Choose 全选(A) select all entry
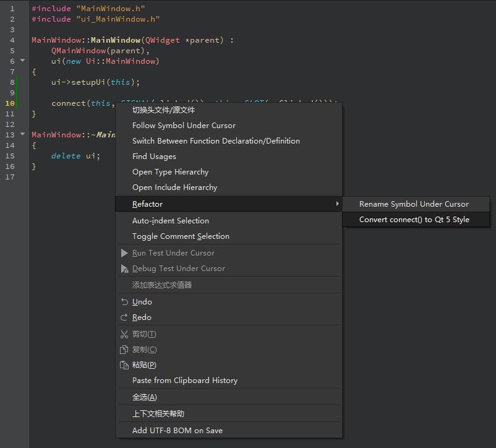Viewport: 496px width, 448px height. [229, 397]
